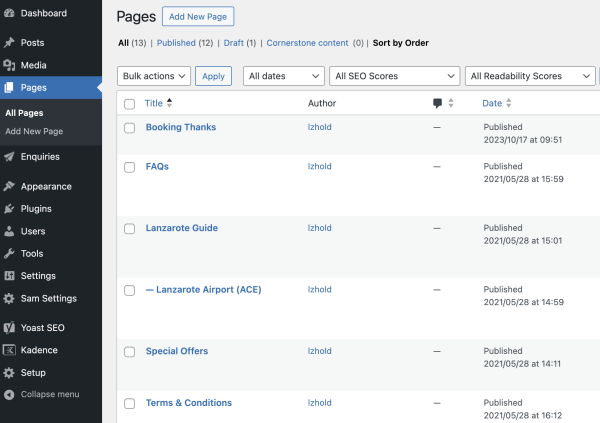
Task: Expand the All dates filter
Action: (284, 76)
